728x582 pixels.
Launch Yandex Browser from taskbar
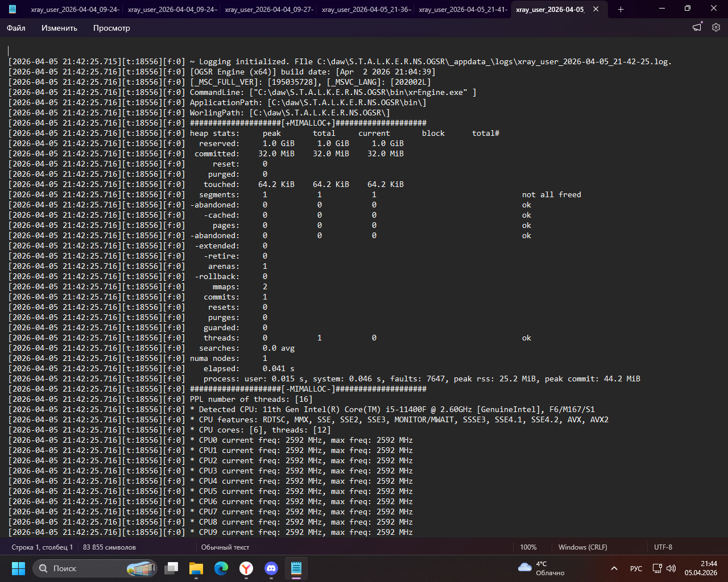(x=246, y=568)
